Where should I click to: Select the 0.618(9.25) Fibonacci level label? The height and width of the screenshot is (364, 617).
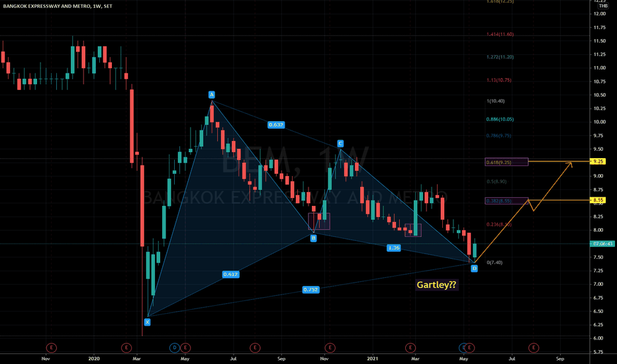[498, 162]
